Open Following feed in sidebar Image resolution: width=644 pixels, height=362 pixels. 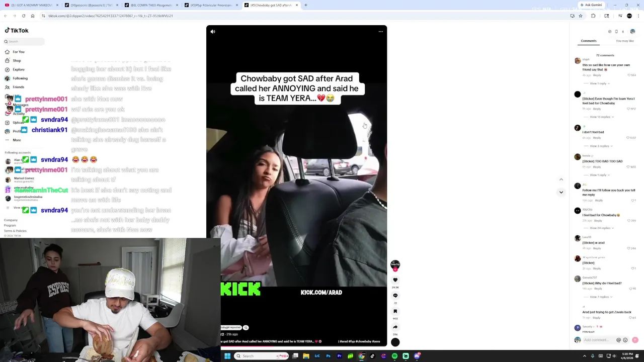point(17,78)
